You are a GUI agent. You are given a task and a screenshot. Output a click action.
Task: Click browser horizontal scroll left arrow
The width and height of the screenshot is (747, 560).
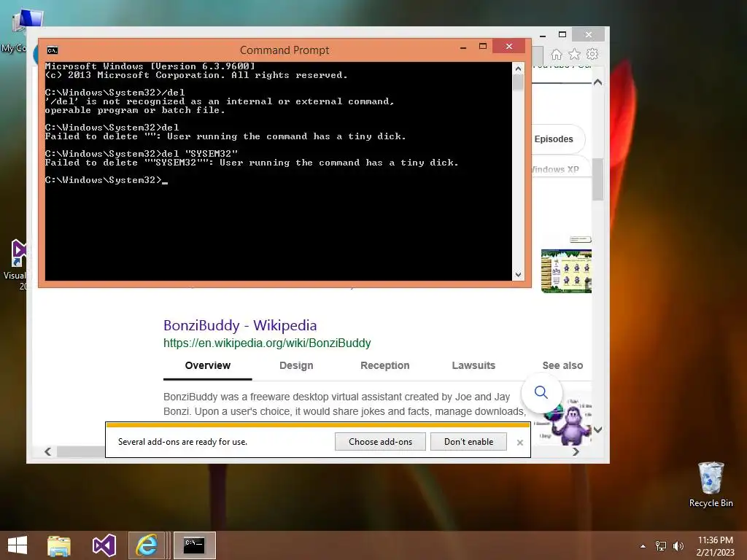tap(47, 451)
